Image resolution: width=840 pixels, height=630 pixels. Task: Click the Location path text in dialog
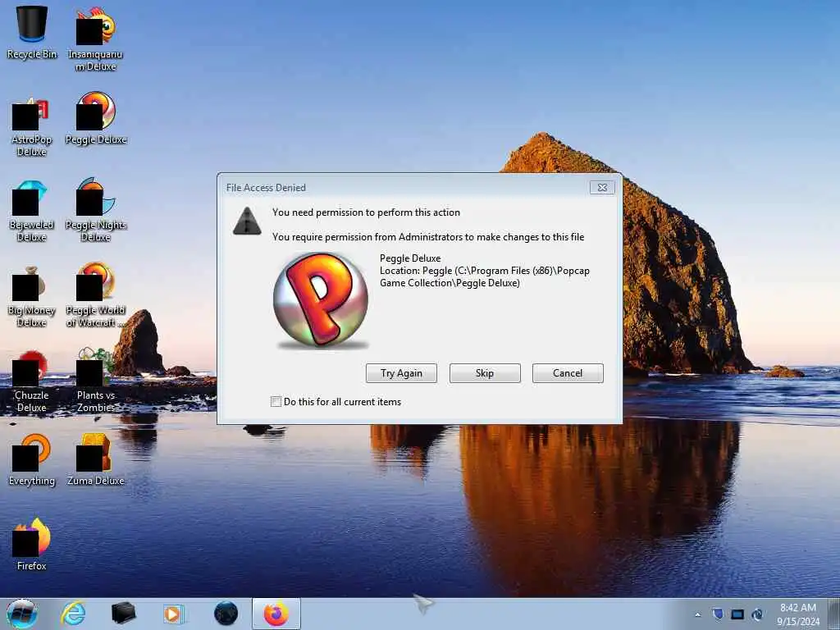pyautogui.click(x=485, y=277)
